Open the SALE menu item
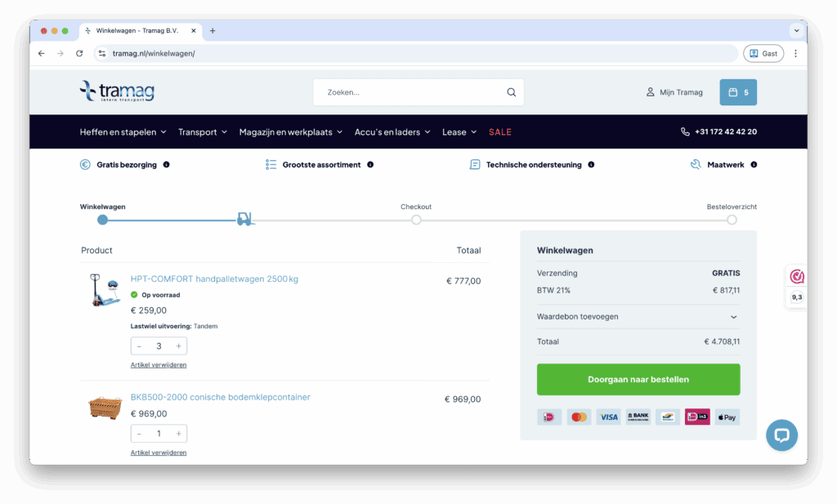This screenshot has width=837, height=504. tap(499, 132)
